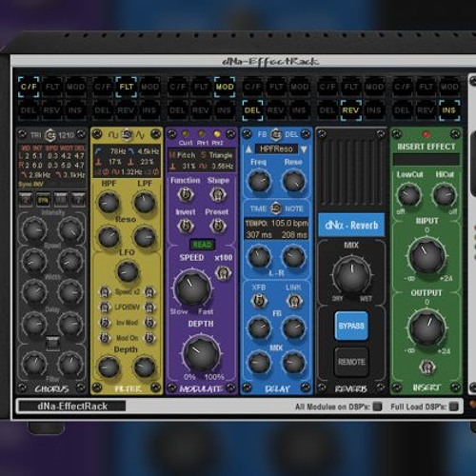Flip the switch at the bottom of Insert

(x=427, y=367)
